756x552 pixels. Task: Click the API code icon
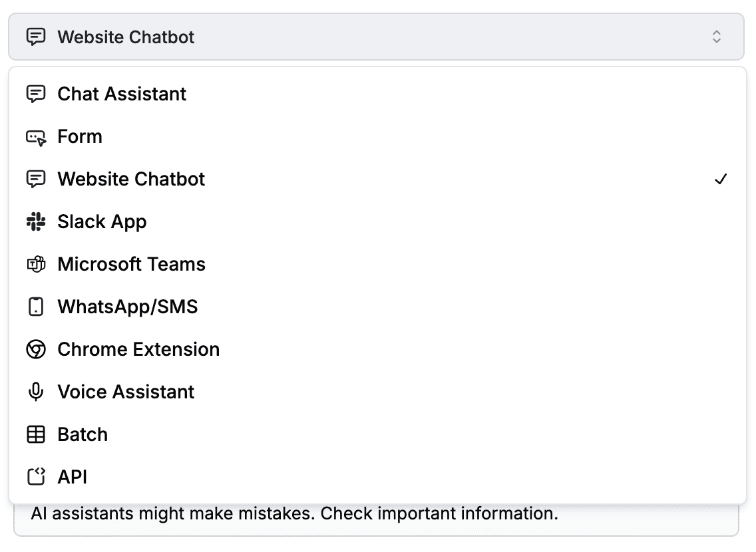coord(36,478)
